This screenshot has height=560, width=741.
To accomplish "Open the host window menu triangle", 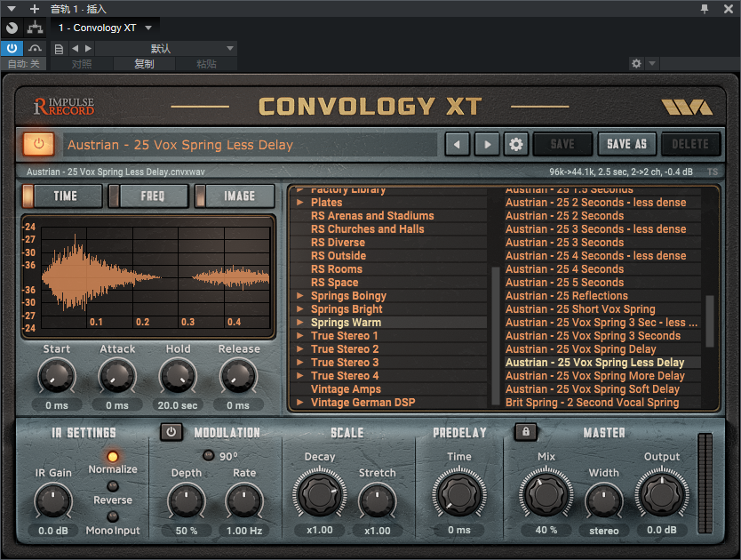I will tap(12, 9).
